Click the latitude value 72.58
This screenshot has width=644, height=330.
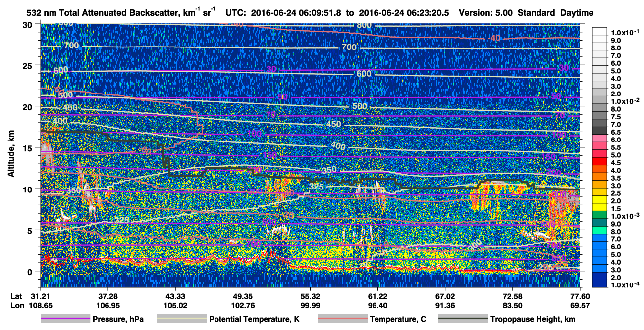pyautogui.click(x=512, y=296)
